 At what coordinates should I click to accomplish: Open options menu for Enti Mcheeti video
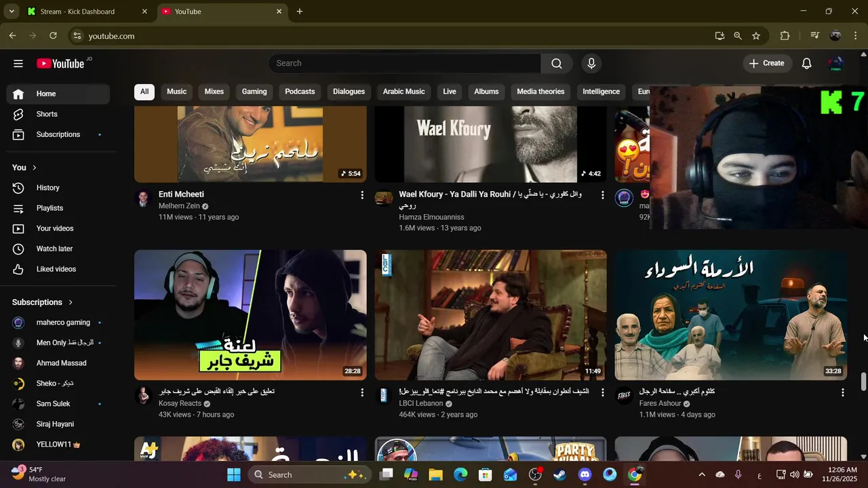pos(362,195)
